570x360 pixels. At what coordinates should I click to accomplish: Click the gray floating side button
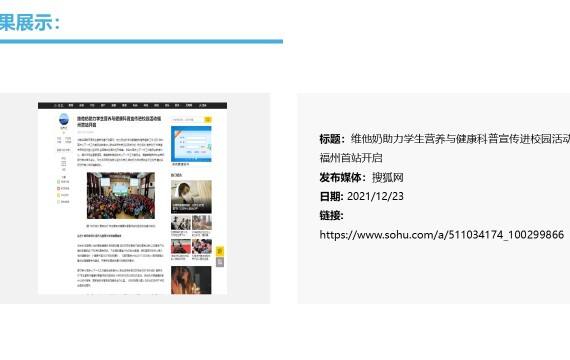pyautogui.click(x=220, y=262)
